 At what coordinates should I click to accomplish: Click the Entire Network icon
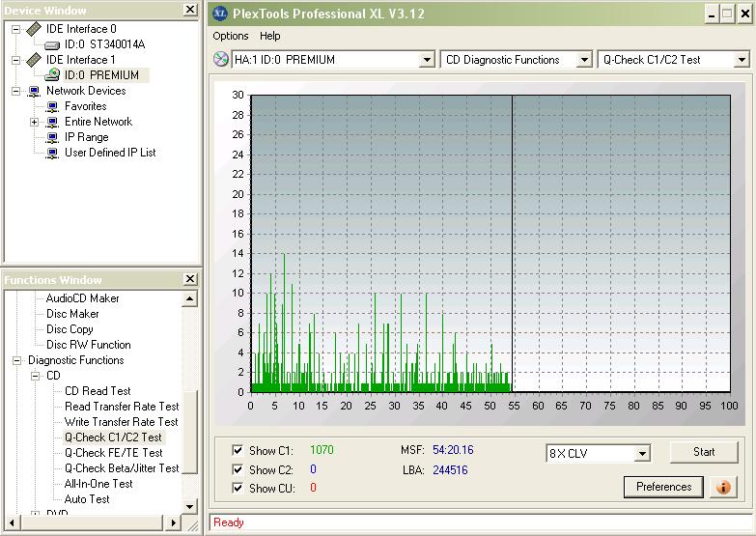pos(52,122)
